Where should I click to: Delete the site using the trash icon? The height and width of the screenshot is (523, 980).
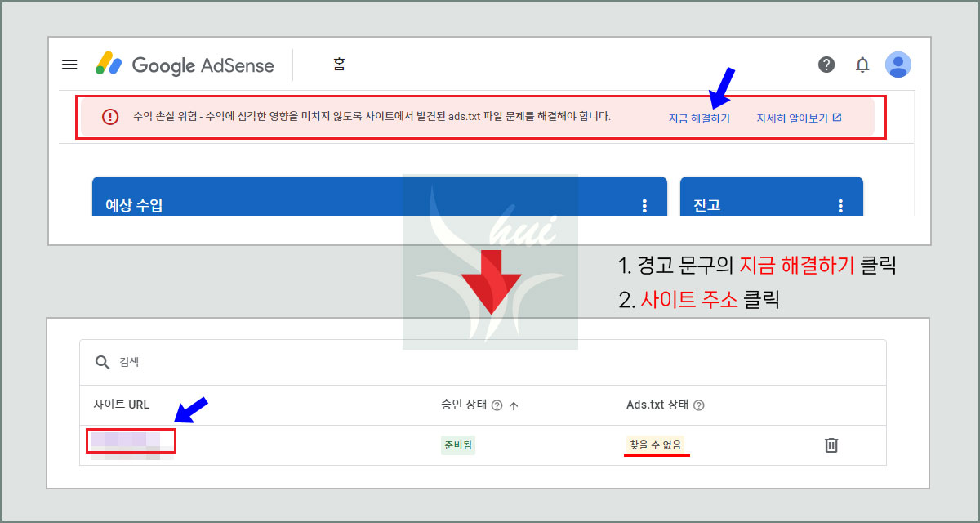[x=831, y=445]
